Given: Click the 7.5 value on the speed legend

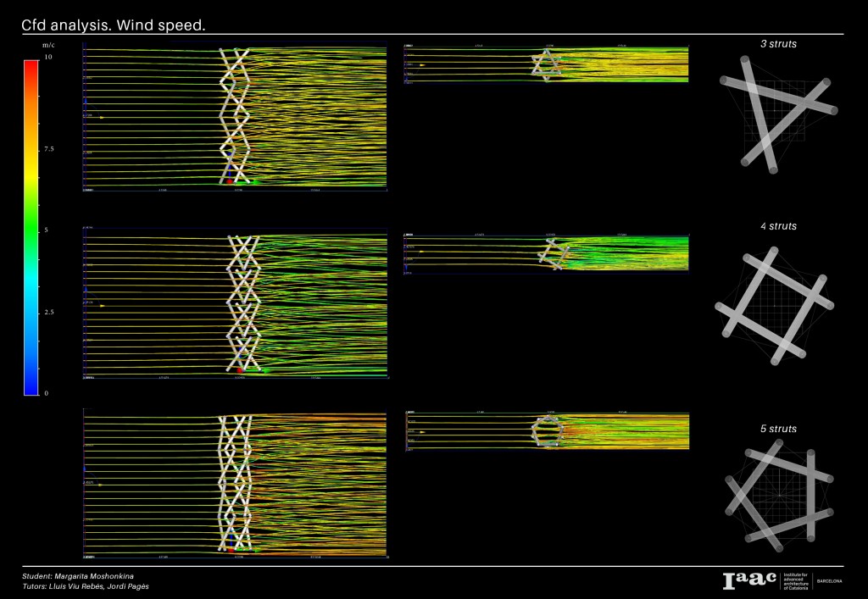Looking at the screenshot, I should [48, 148].
